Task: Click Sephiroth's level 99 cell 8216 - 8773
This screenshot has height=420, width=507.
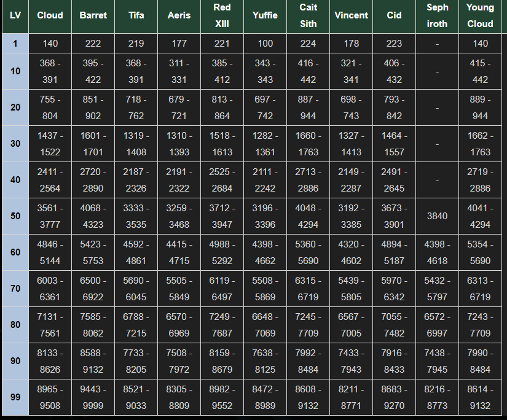Action: point(437,397)
